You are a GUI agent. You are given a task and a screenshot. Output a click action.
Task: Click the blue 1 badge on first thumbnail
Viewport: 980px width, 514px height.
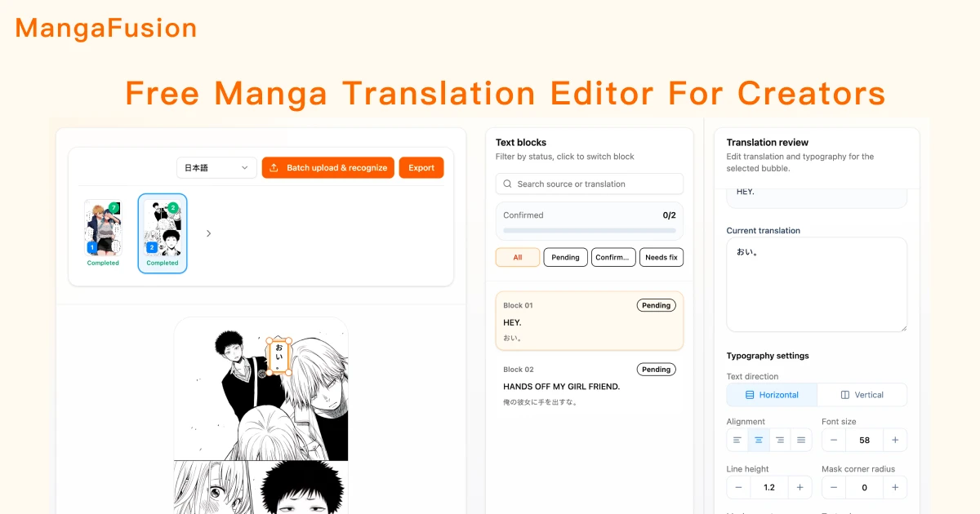(x=92, y=246)
